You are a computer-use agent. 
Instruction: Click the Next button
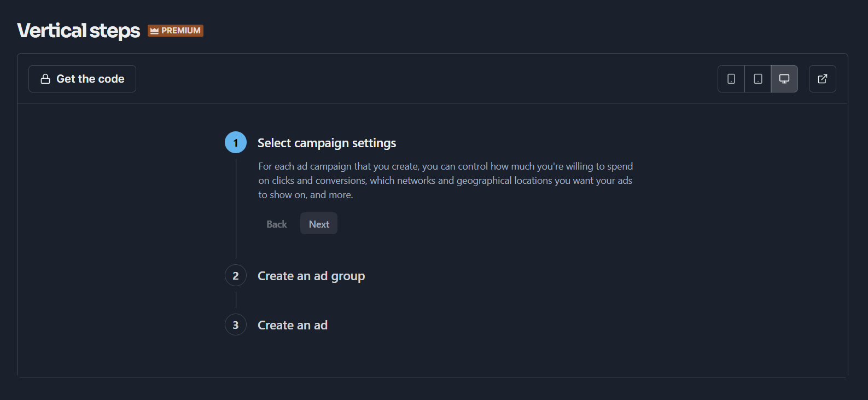[319, 224]
